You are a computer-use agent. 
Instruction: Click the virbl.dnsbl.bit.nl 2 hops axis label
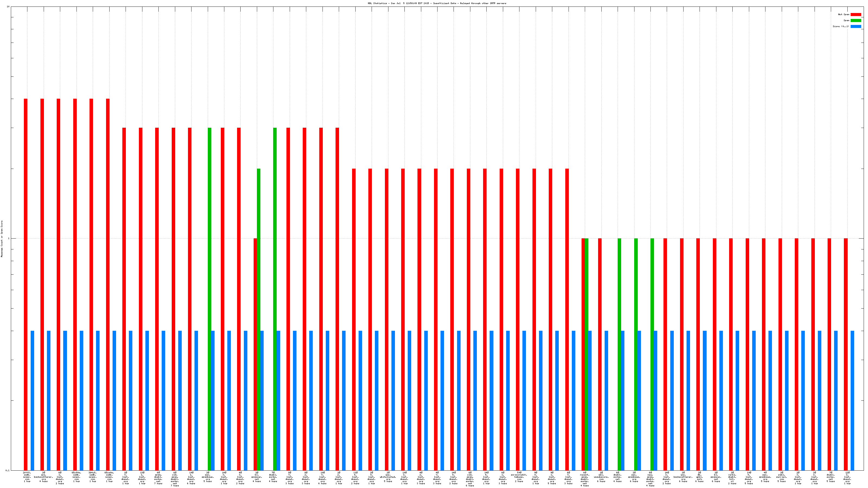pyautogui.click(x=732, y=478)
